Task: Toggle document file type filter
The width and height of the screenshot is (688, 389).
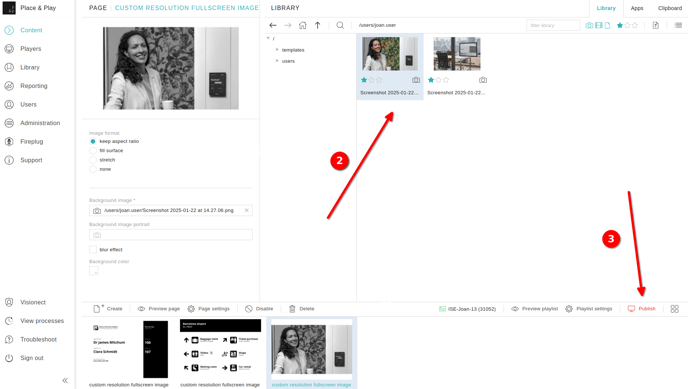Action: point(608,25)
